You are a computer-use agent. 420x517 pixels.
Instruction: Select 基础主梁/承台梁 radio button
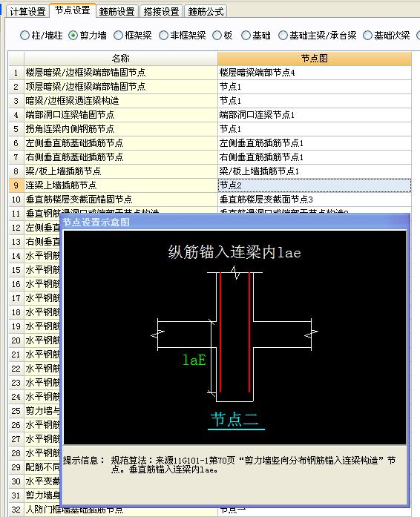click(x=318, y=36)
